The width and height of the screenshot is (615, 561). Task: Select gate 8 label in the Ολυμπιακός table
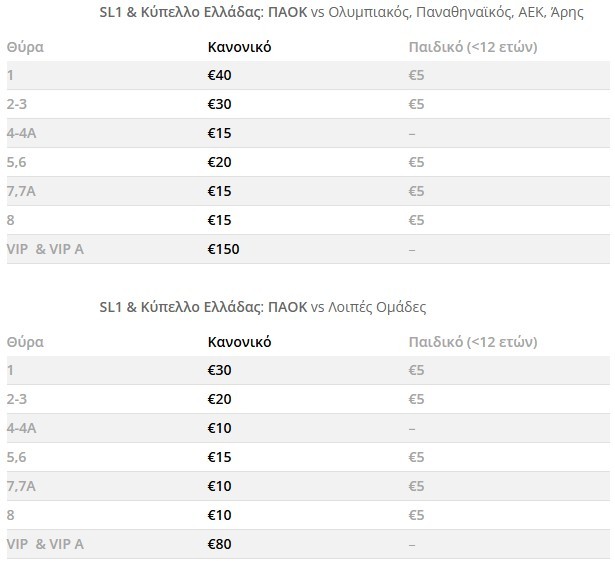(x=11, y=220)
